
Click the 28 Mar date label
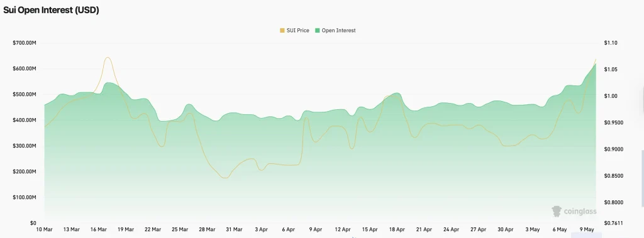(207, 229)
